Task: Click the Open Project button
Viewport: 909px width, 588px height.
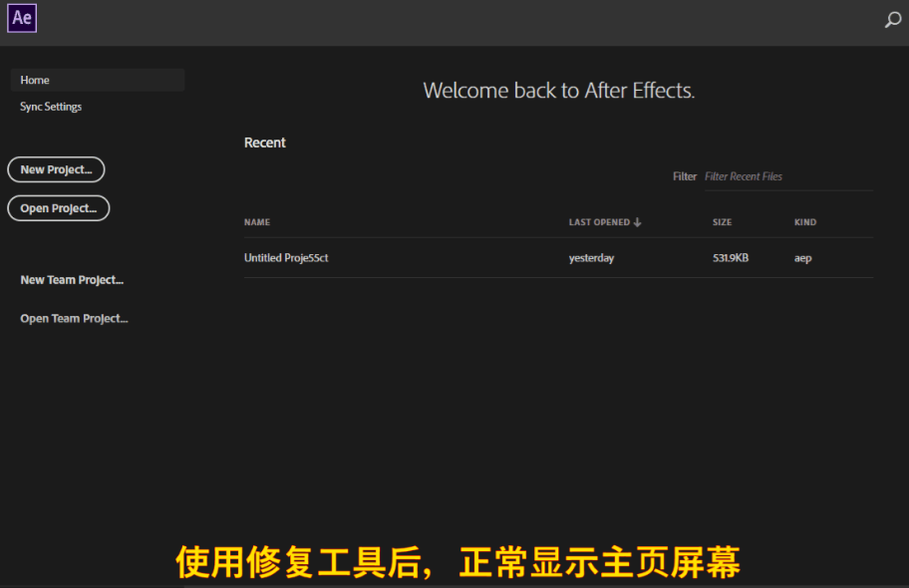Action: 59,208
